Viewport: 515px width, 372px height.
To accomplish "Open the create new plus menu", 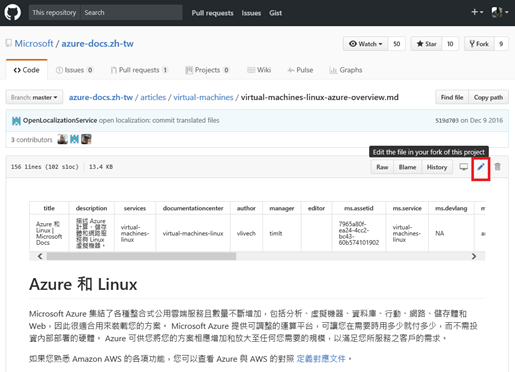I will (x=477, y=12).
